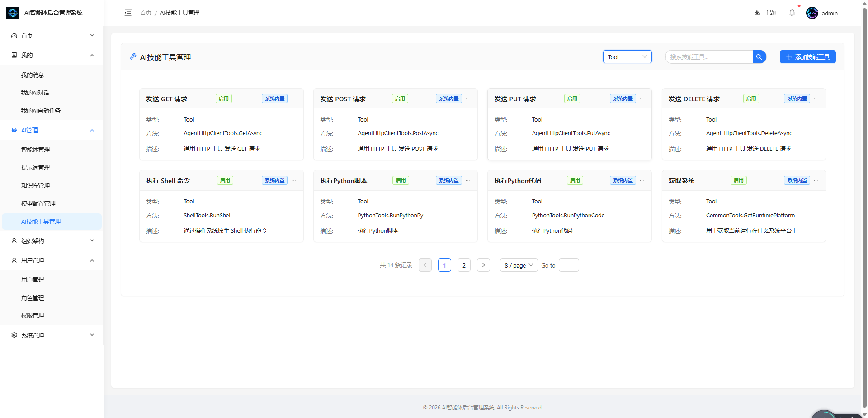Click the previous page arrow
The width and height of the screenshot is (868, 418).
click(x=425, y=265)
